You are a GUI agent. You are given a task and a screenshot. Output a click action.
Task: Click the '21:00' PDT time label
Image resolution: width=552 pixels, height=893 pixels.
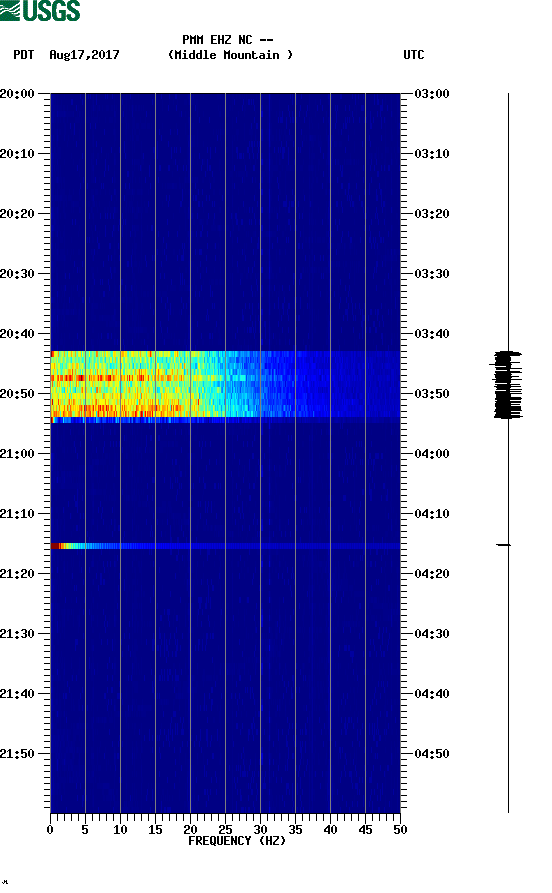click(x=17, y=454)
